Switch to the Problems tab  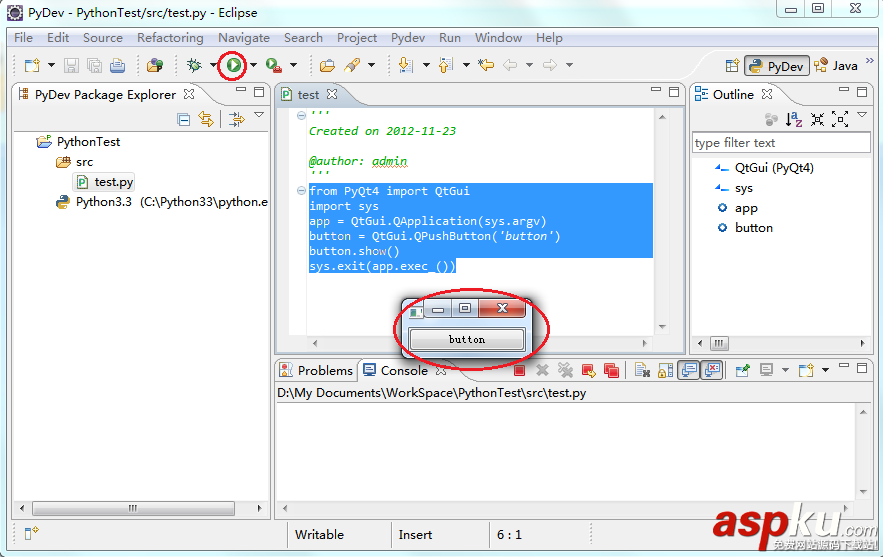pos(316,371)
